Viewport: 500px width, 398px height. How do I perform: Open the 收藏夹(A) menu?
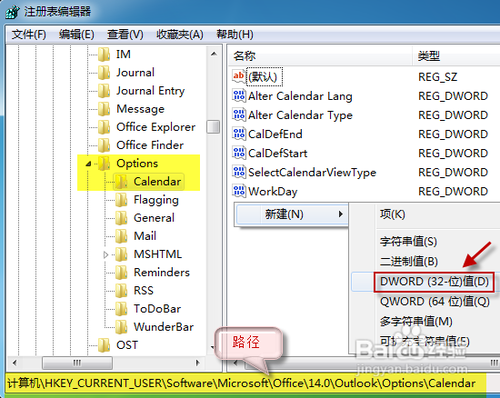[180, 34]
